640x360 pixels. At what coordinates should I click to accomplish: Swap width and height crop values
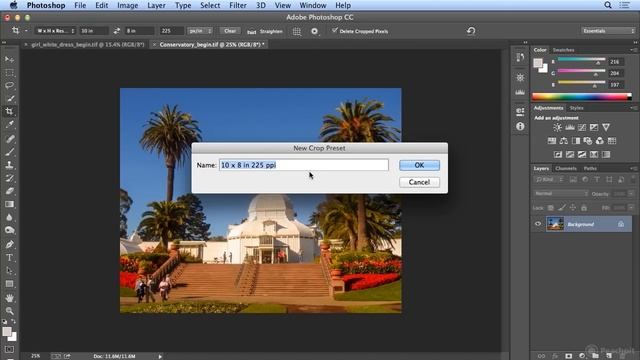[117, 31]
